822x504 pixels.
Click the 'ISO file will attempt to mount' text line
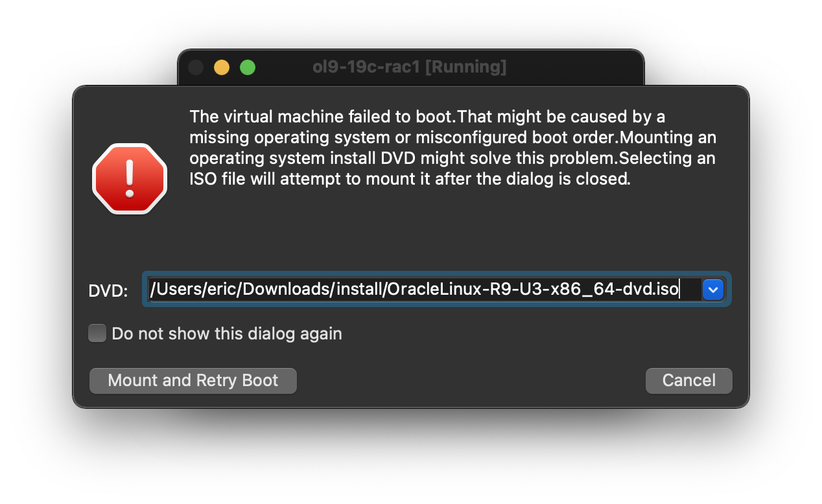click(x=410, y=179)
